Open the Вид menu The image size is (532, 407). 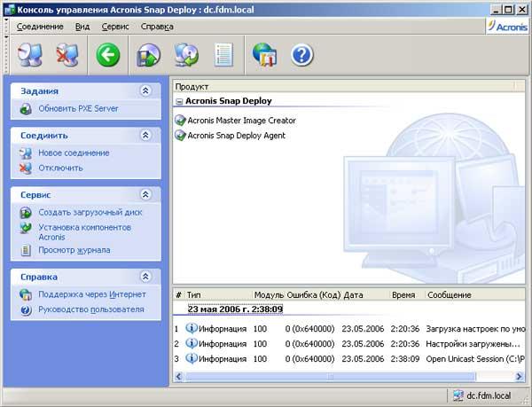(82, 27)
